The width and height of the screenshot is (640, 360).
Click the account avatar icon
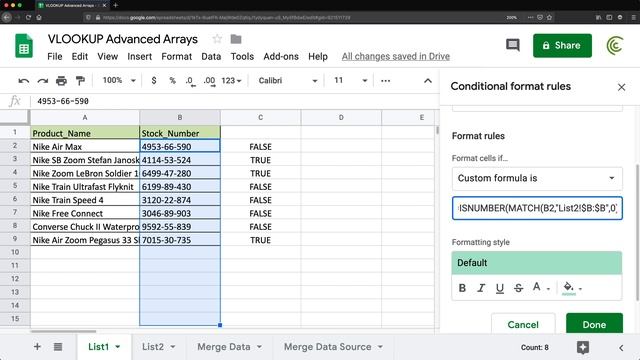615,45
